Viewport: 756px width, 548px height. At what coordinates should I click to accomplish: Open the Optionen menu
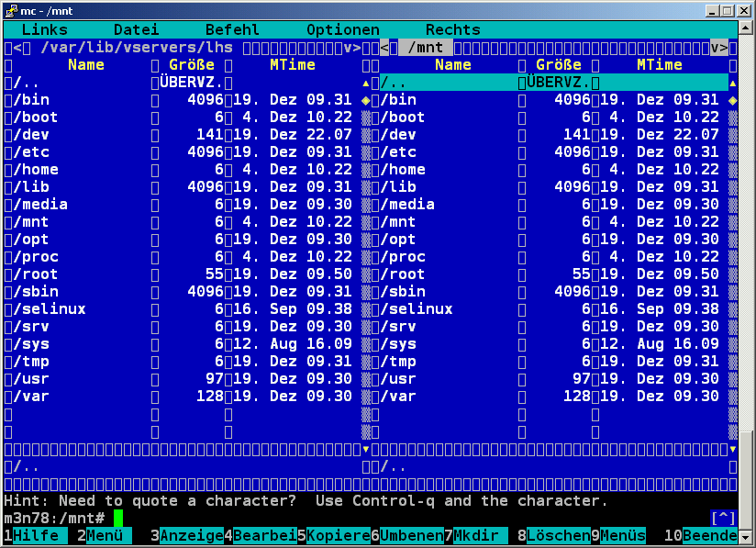(342, 30)
